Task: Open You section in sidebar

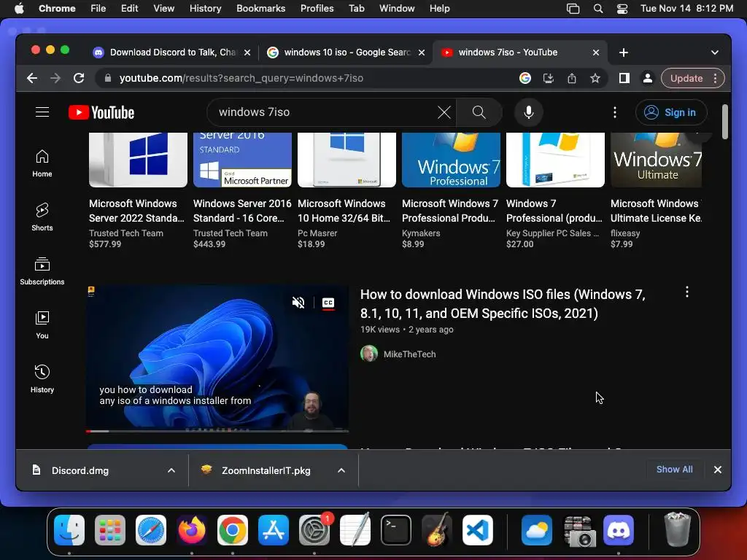Action: click(x=42, y=324)
